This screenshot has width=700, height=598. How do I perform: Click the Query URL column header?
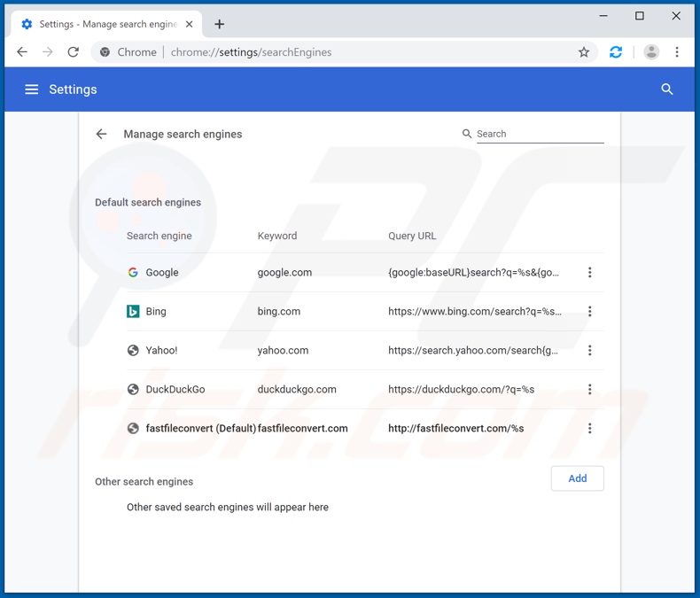coord(412,236)
